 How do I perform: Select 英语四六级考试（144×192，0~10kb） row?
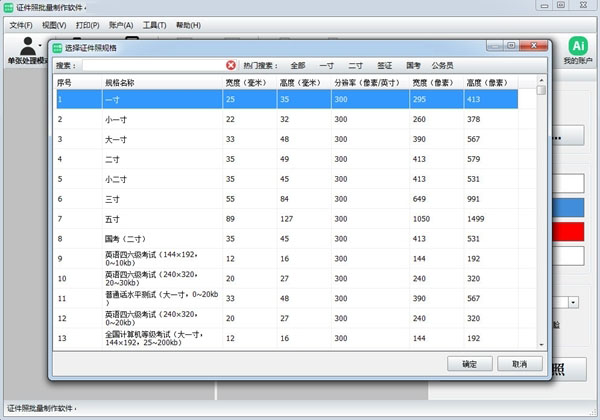pyautogui.click(x=287, y=259)
